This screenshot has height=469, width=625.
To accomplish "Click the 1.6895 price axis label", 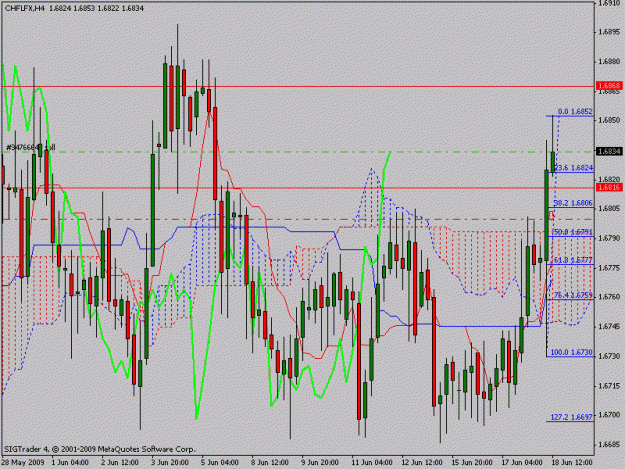I will [610, 32].
